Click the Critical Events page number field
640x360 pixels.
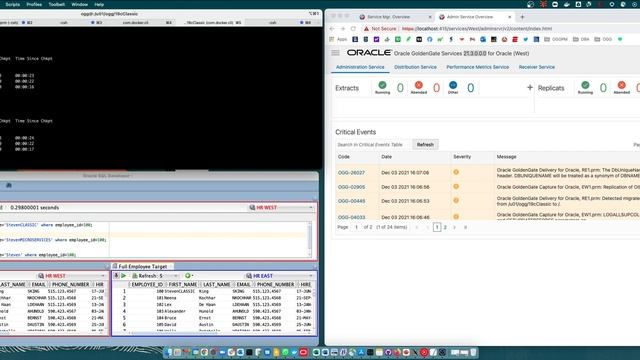pos(356,227)
